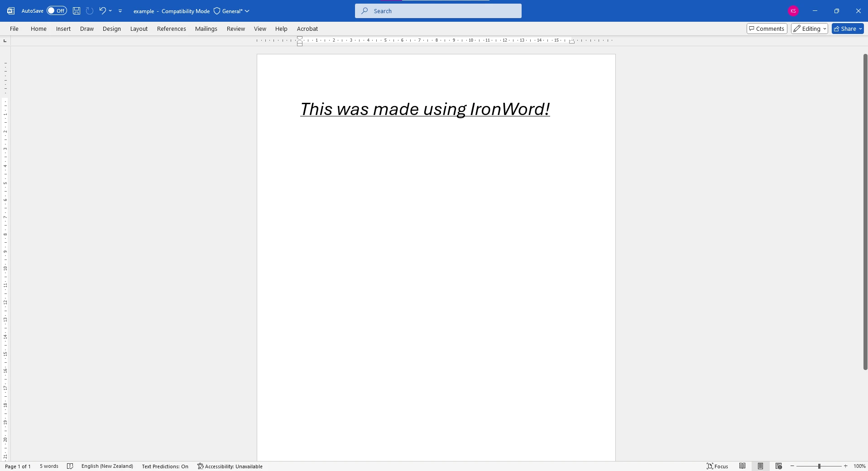
Task: Open the Editing mode dropdown
Action: click(x=809, y=29)
